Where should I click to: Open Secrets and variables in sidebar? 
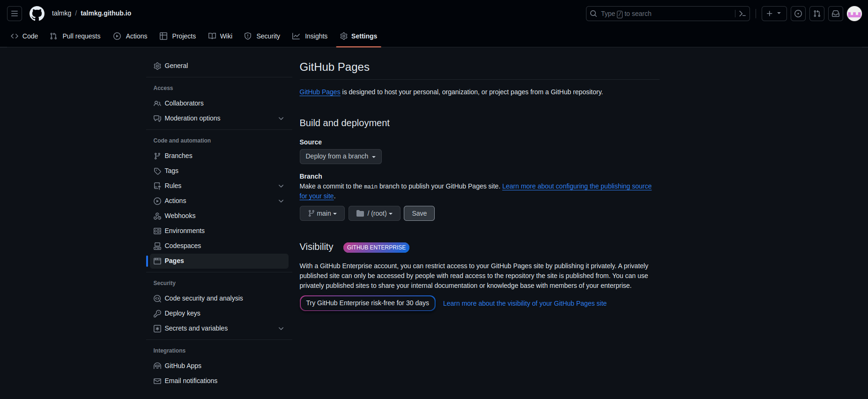219,329
